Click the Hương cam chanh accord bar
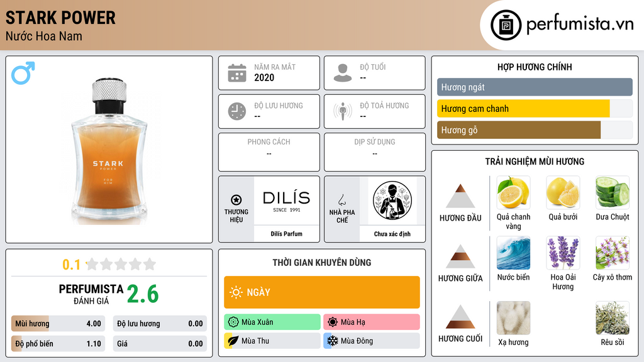Image resolution: width=644 pixels, height=362 pixels. pyautogui.click(x=535, y=108)
